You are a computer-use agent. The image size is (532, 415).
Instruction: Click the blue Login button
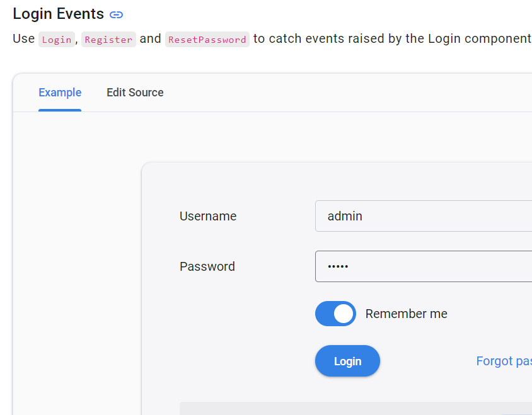[347, 361]
